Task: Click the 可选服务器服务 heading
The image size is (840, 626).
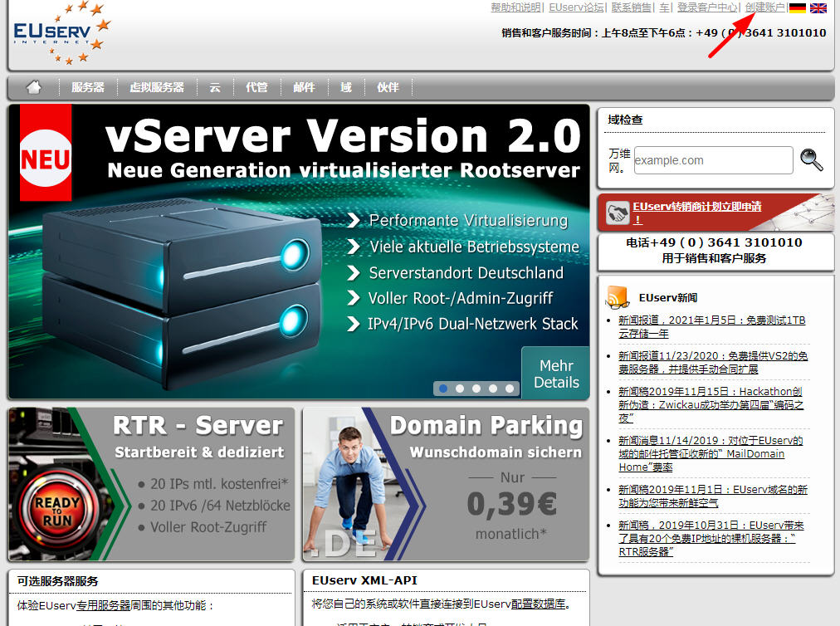Action: [x=58, y=581]
